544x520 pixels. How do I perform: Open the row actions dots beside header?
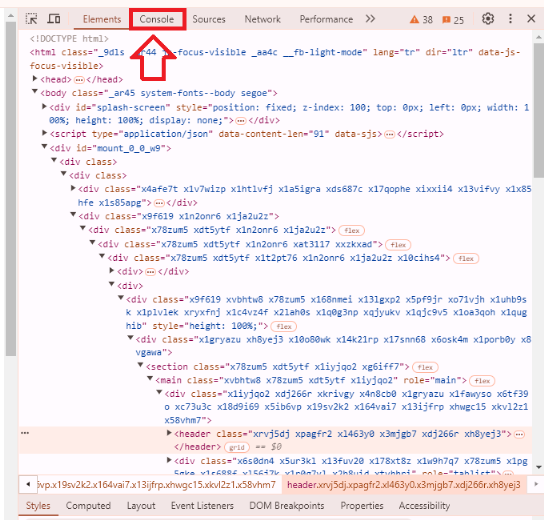tap(25, 433)
